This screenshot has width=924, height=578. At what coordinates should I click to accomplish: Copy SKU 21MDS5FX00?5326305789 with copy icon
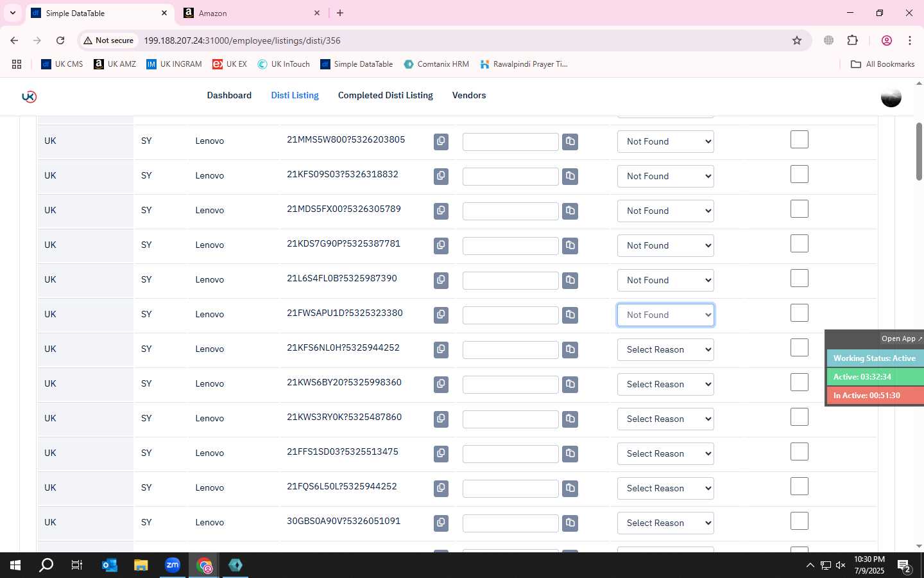(441, 211)
